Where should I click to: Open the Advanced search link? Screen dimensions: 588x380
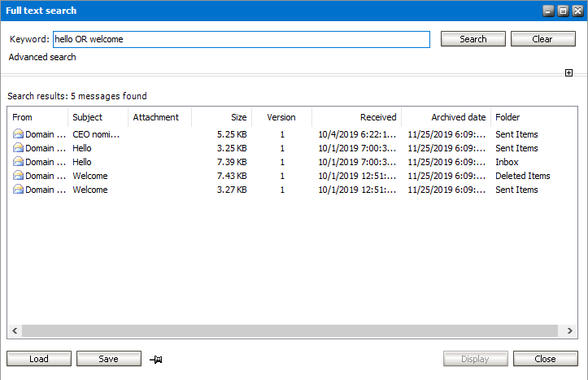(x=42, y=57)
